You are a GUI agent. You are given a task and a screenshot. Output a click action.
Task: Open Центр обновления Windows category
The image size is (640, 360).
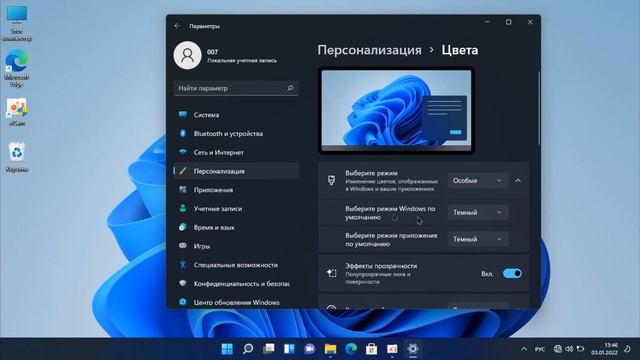click(236, 302)
